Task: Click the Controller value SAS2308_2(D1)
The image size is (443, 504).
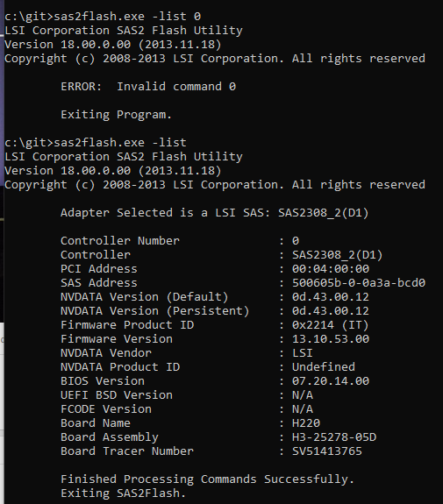Action: [337, 255]
